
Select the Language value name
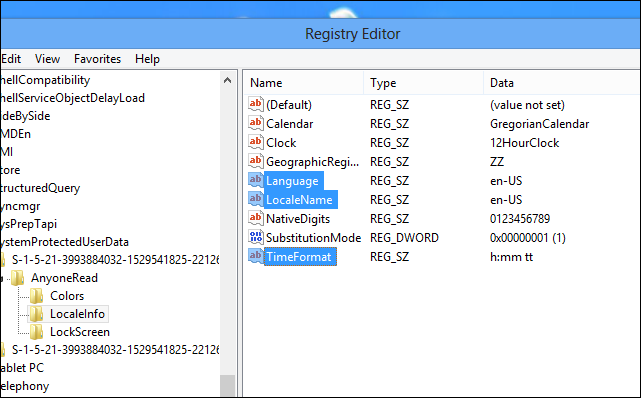point(292,181)
